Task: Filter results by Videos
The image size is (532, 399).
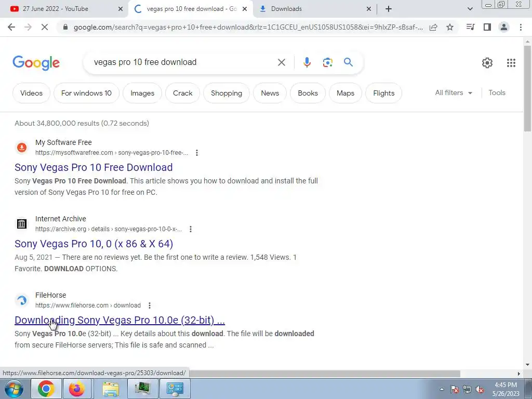Action: [31, 93]
